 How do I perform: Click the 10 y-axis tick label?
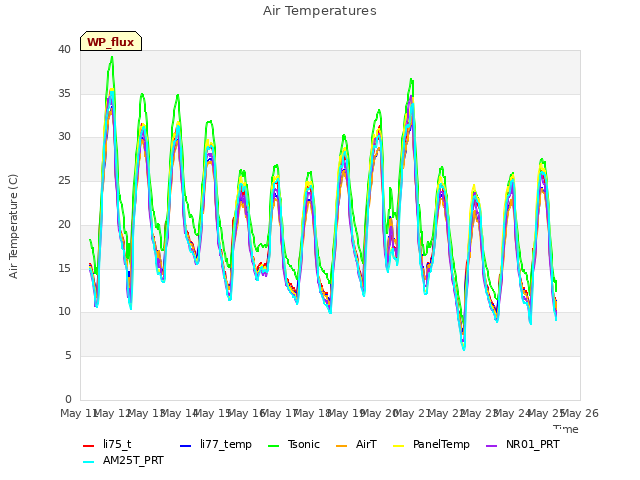pyautogui.click(x=64, y=311)
